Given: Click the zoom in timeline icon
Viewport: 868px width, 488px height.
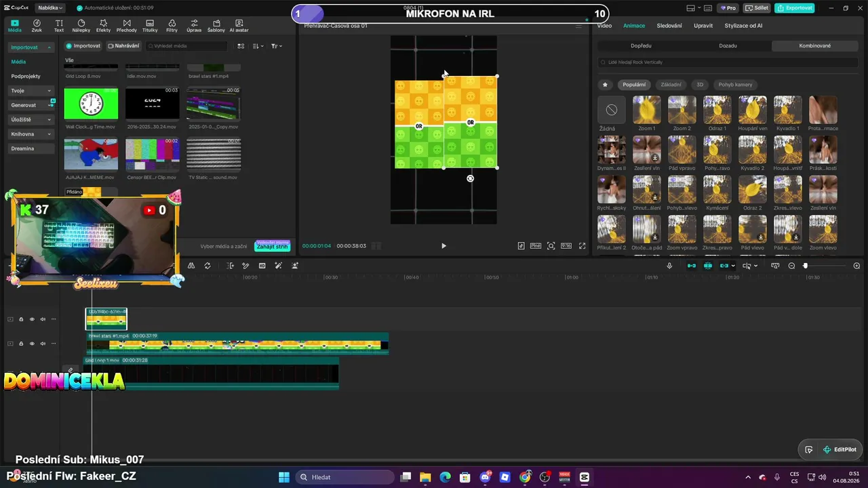Looking at the screenshot, I should [x=856, y=266].
